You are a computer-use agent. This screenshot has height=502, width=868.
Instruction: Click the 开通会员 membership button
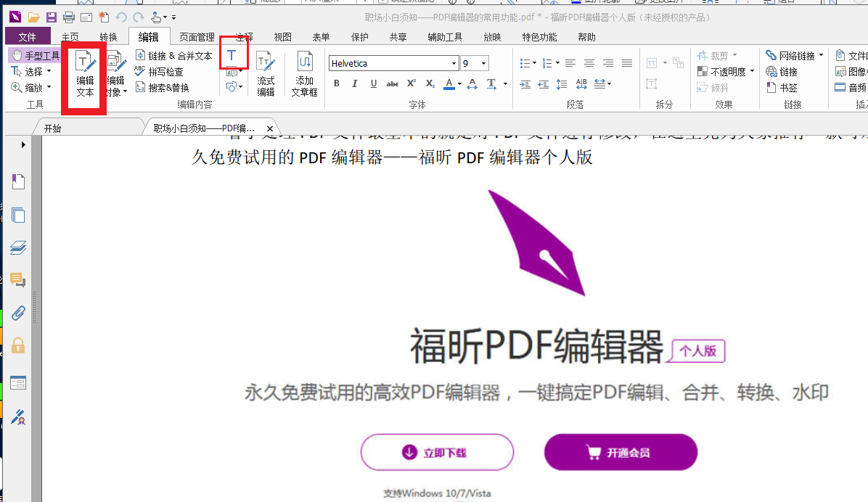click(x=621, y=452)
